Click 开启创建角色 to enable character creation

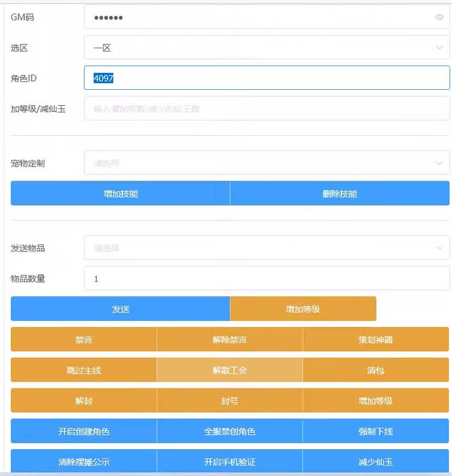(83, 431)
